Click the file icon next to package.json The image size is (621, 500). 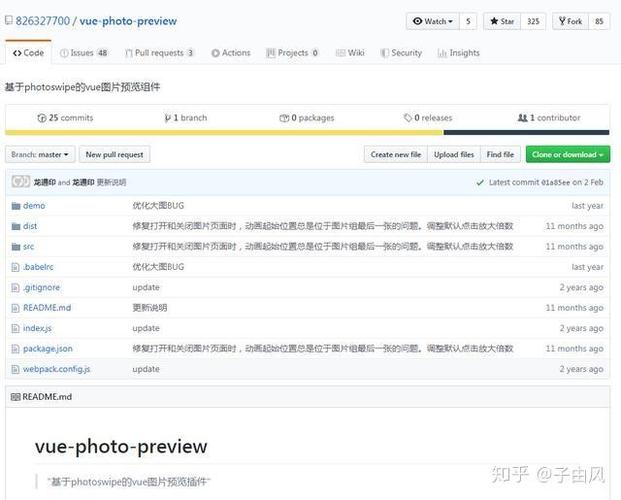coord(15,349)
